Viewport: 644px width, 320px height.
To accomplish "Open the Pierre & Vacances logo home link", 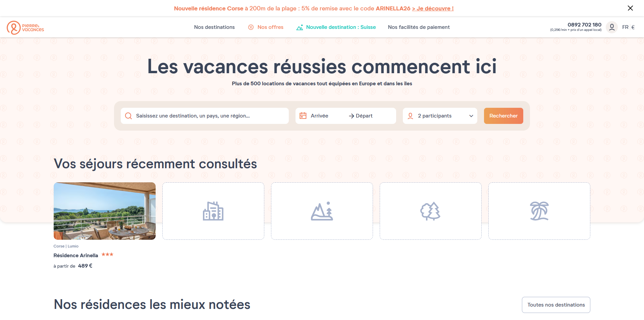I will pyautogui.click(x=25, y=28).
